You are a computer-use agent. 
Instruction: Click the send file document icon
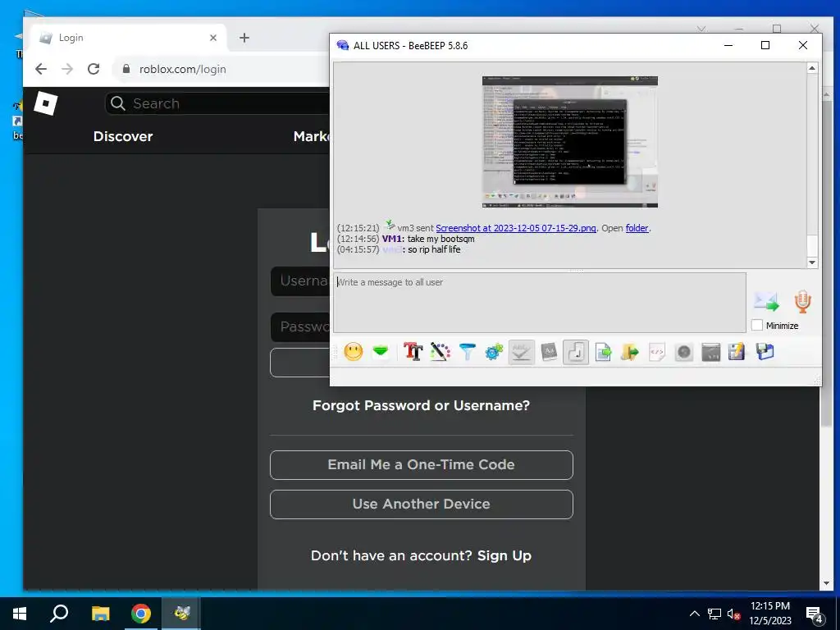pos(603,352)
